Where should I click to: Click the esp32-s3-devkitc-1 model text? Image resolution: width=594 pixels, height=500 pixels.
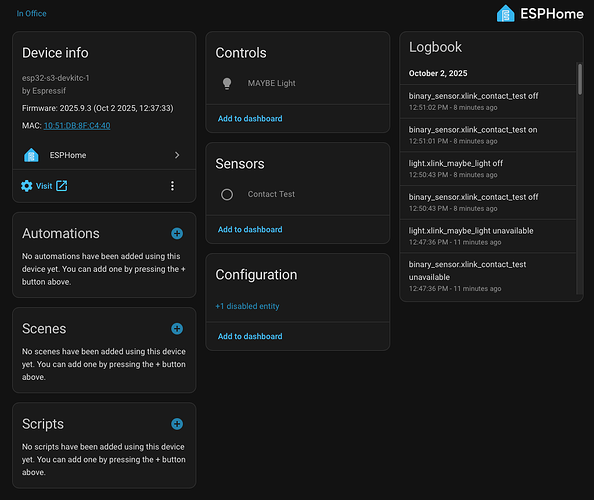click(56, 78)
